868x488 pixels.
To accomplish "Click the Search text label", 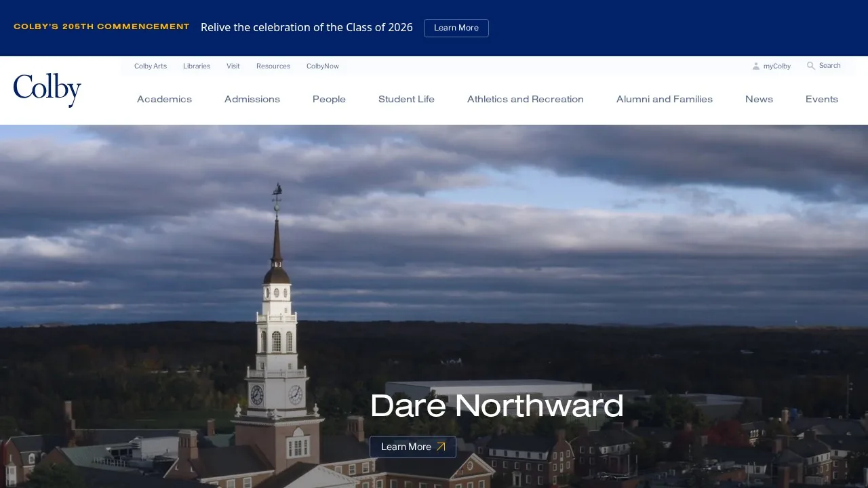I will pos(830,66).
